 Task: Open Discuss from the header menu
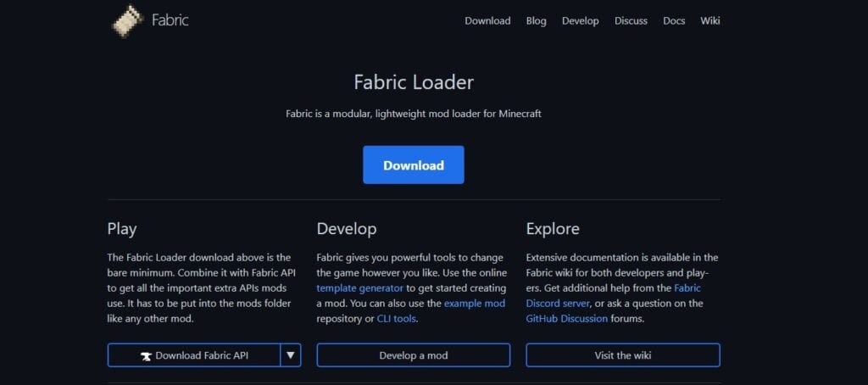click(631, 21)
